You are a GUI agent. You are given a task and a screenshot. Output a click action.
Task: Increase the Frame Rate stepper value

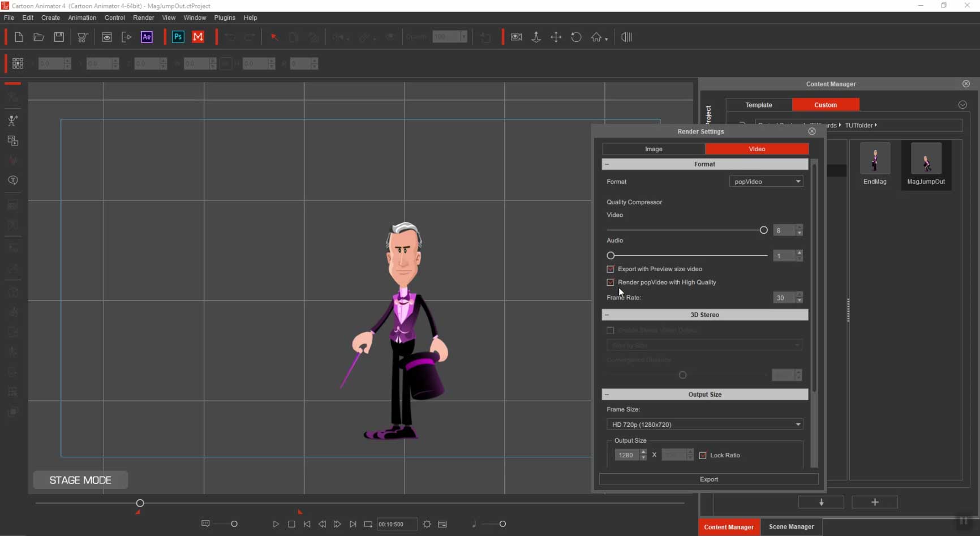click(800, 294)
